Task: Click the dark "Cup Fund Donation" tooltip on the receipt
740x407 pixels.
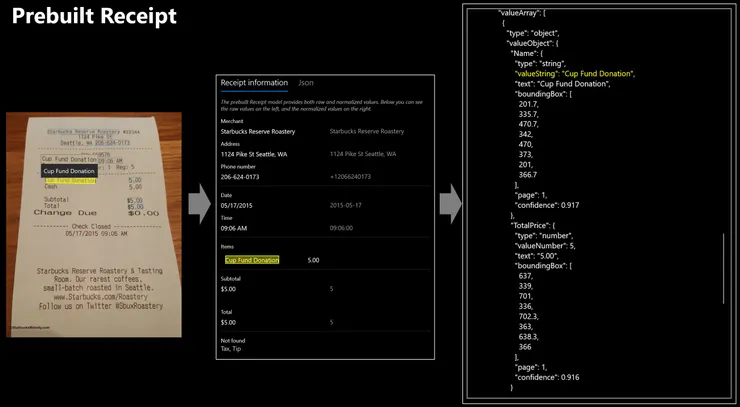Action: pos(69,171)
